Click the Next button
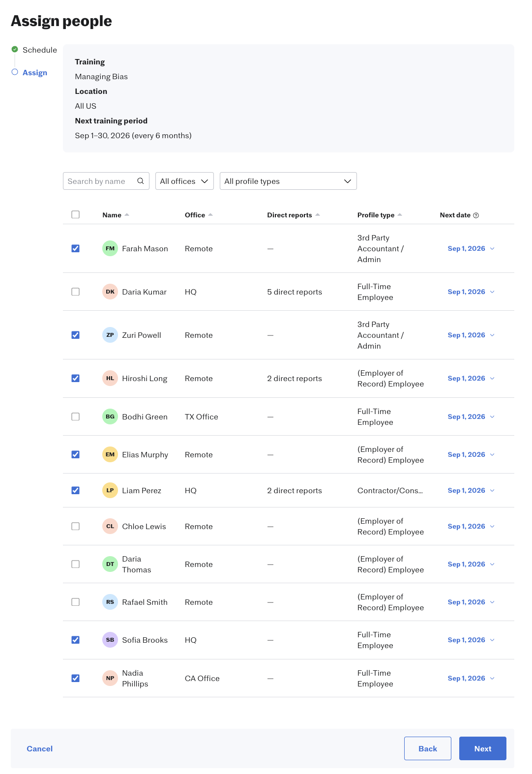This screenshot has height=774, width=532. [x=483, y=748]
